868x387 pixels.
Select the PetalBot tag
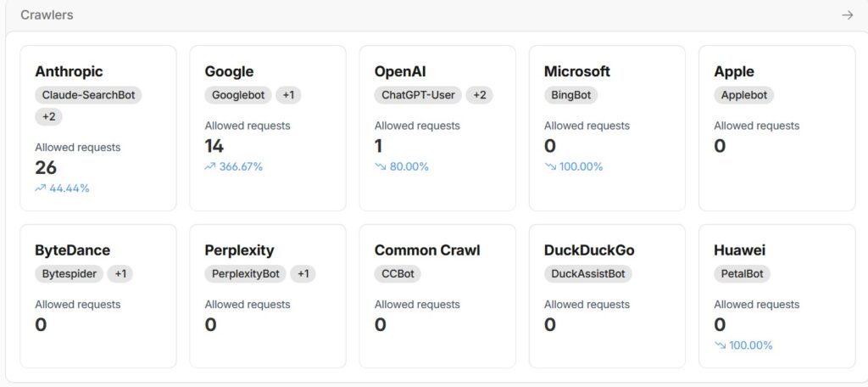pos(742,274)
